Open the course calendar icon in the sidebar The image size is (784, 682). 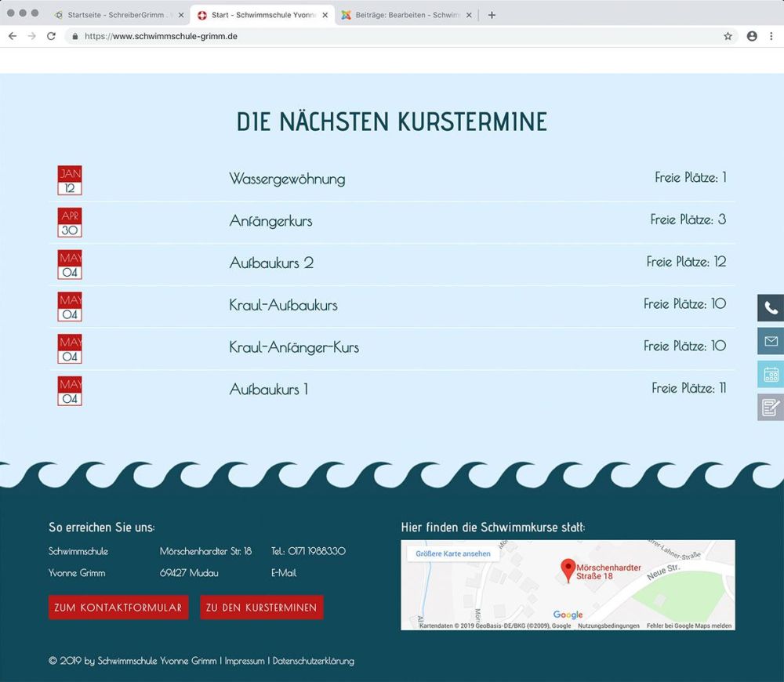tap(771, 375)
